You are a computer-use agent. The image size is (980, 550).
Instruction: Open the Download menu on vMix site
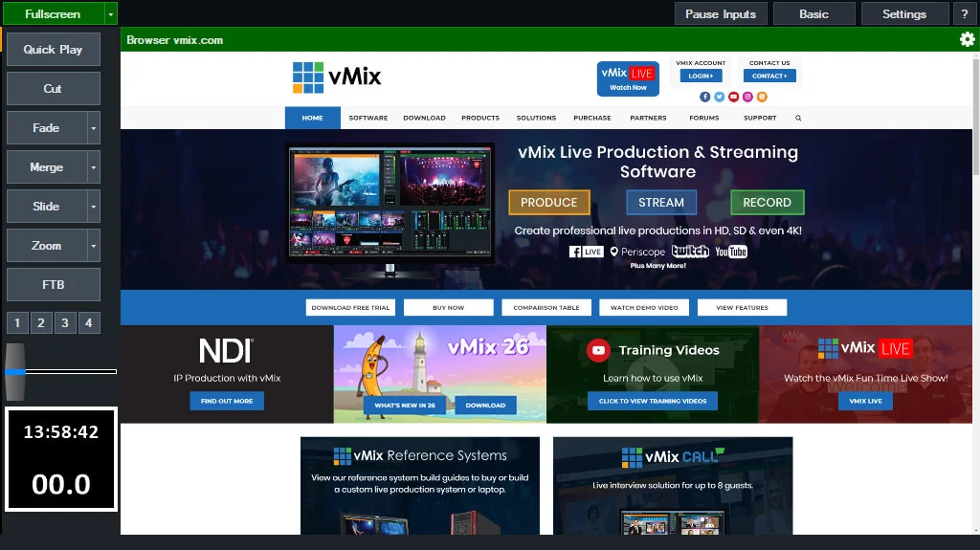tap(424, 118)
